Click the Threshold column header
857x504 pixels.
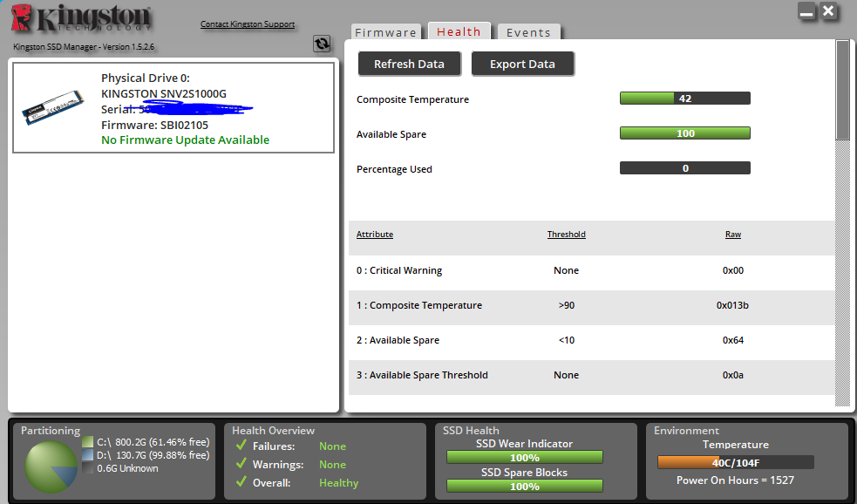click(566, 234)
